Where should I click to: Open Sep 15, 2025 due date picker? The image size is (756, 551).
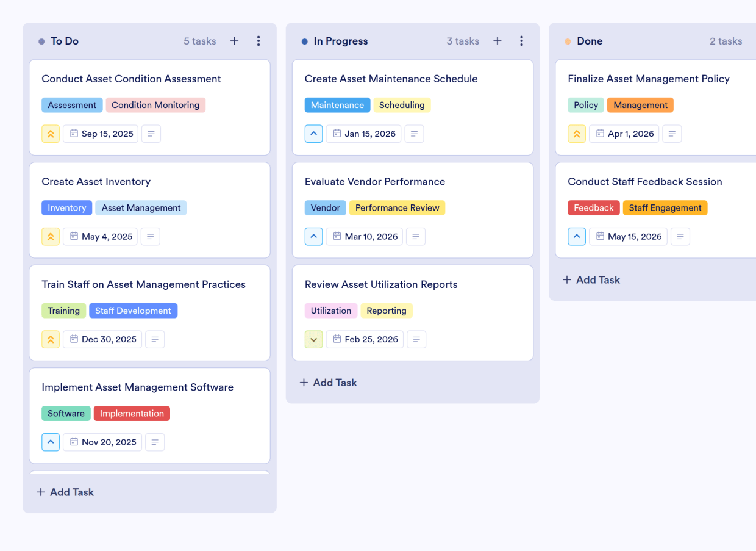coord(101,134)
